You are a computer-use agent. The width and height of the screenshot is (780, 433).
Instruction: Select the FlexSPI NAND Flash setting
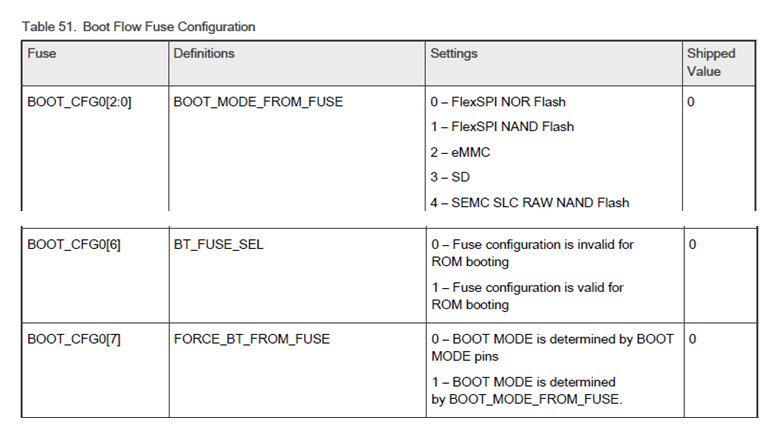[x=502, y=127]
